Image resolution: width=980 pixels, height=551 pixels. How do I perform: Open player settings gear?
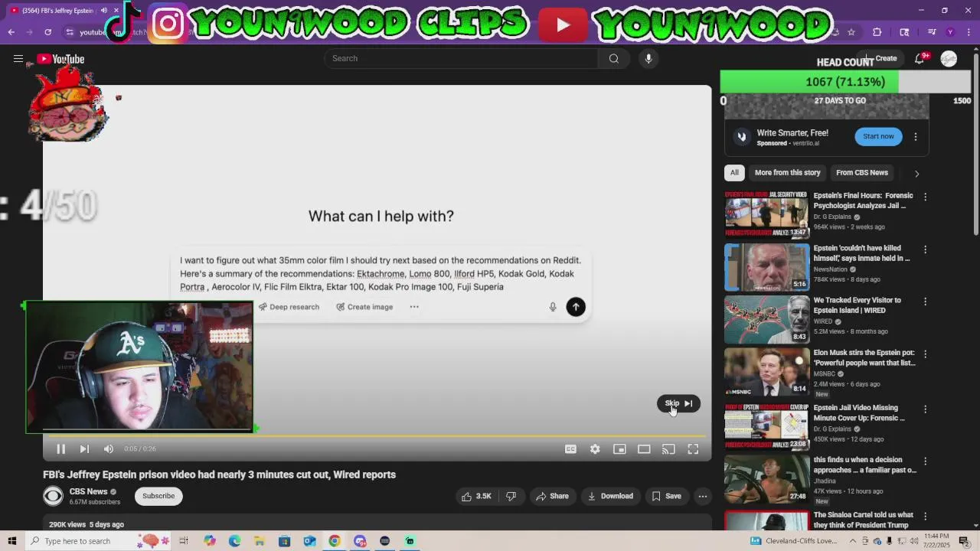[x=595, y=449]
